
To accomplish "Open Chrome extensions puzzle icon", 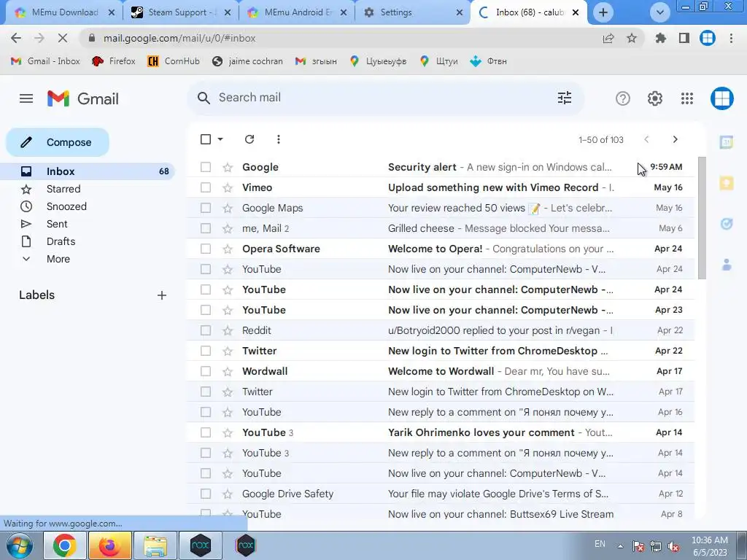I will pos(661,38).
